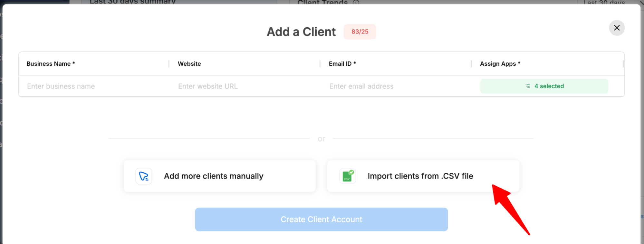This screenshot has height=244, width=644.
Task: Click the list icon inside 4 selected
Action: pos(528,86)
